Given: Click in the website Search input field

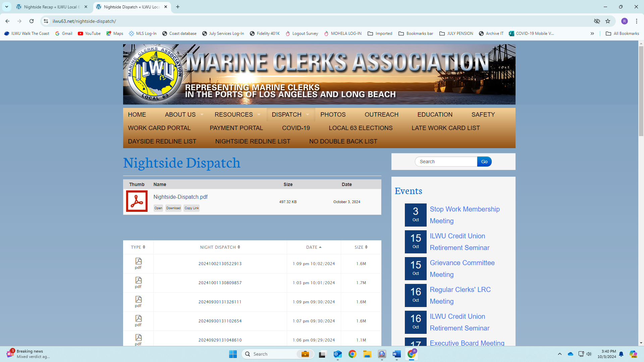Looking at the screenshot, I should [446, 162].
